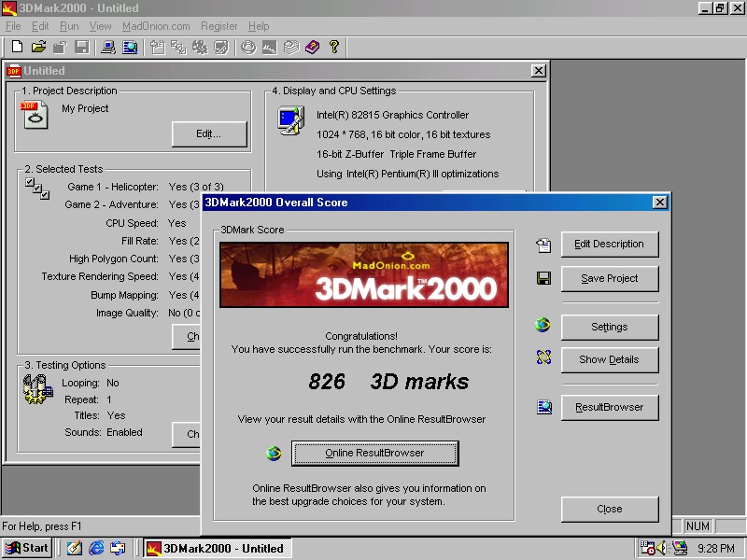Click the monitor icon beside ResultBrowser button
This screenshot has height=560, width=747.
[x=544, y=407]
